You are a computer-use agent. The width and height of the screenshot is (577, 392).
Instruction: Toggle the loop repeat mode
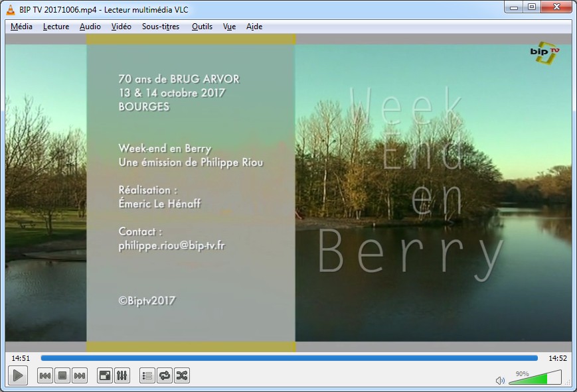(x=165, y=375)
